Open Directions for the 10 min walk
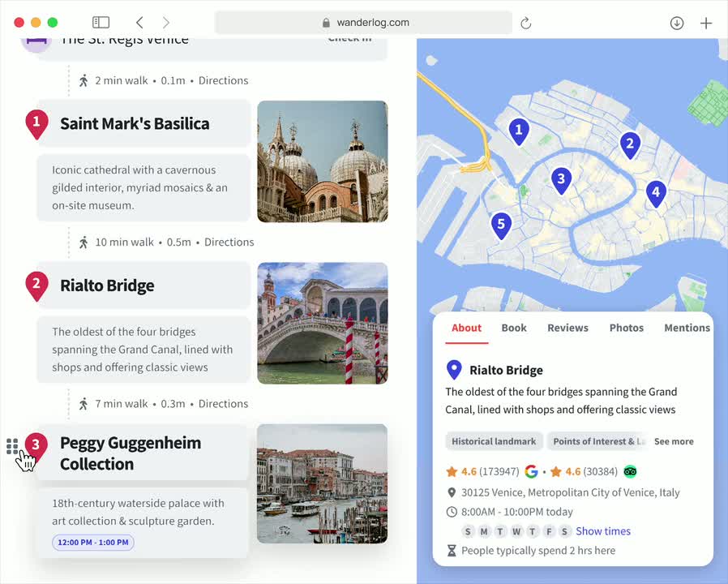 (229, 242)
